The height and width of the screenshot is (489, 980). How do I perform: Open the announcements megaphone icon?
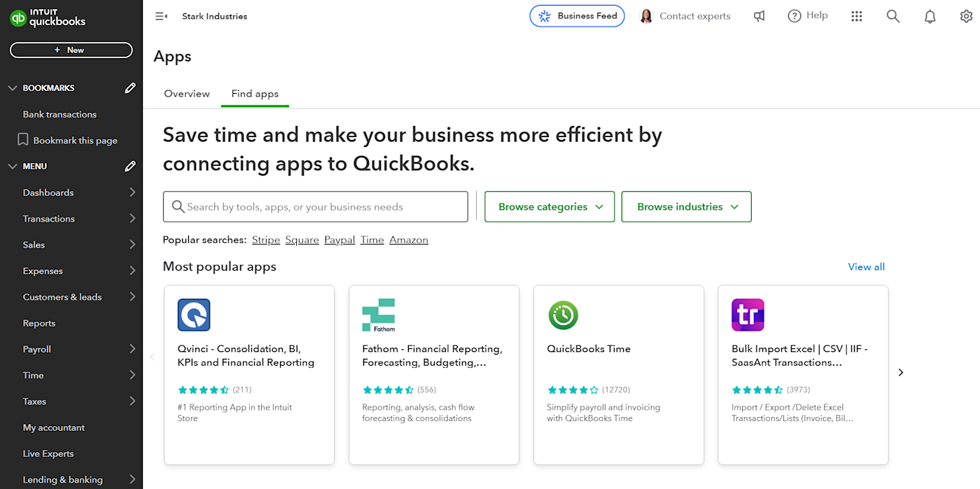[759, 16]
